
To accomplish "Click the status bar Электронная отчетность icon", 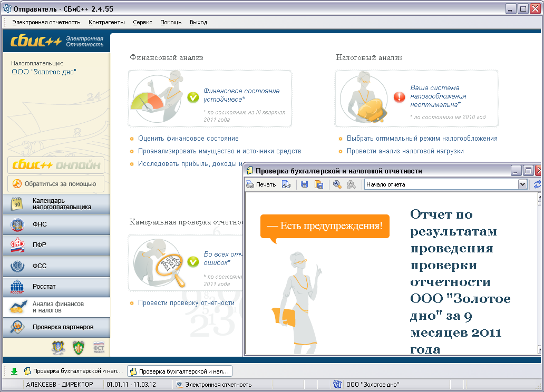I will [179, 385].
